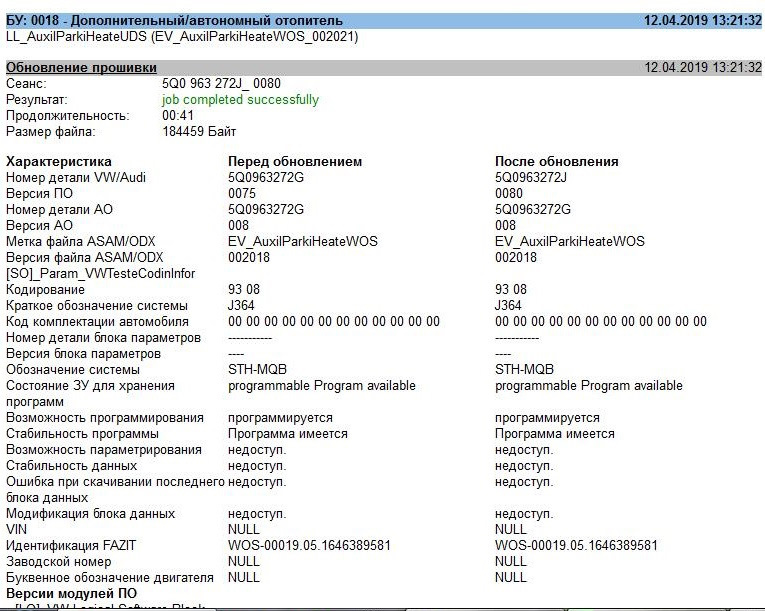Click the 'Стабильность данных' row label
The height and width of the screenshot is (611, 765).
(x=71, y=466)
